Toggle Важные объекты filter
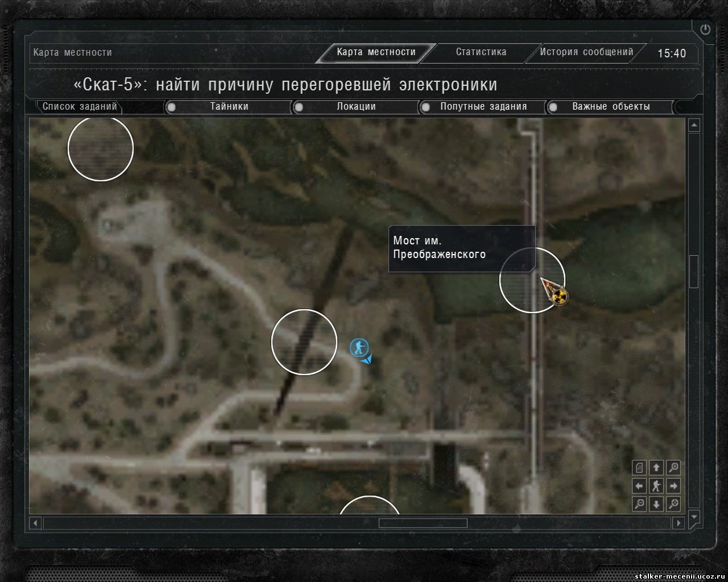This screenshot has height=582, width=728. 611,106
